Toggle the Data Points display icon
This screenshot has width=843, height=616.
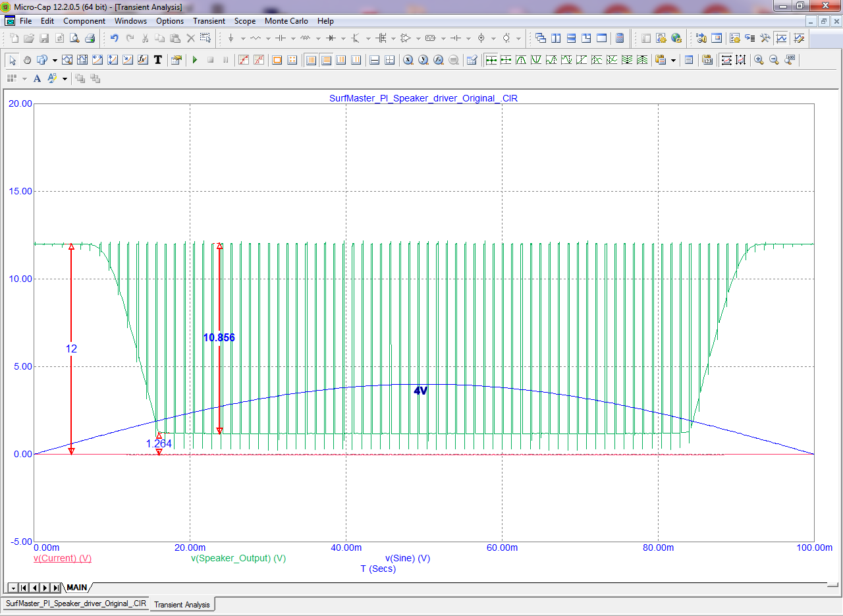pos(244,60)
